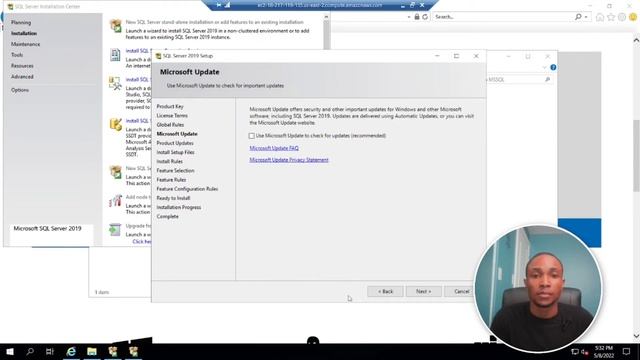Open the Windows Start menu
Screen dimensions: 640x360
(x=10, y=351)
